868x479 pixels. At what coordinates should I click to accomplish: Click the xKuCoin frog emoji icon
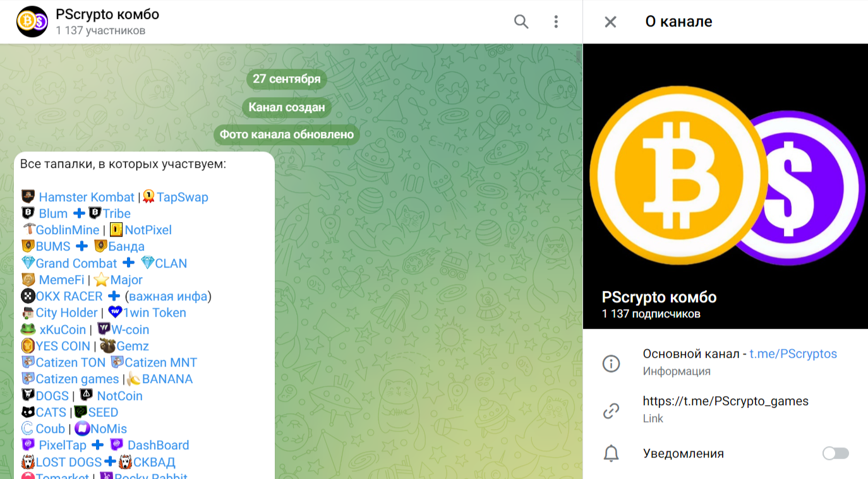[x=28, y=329]
